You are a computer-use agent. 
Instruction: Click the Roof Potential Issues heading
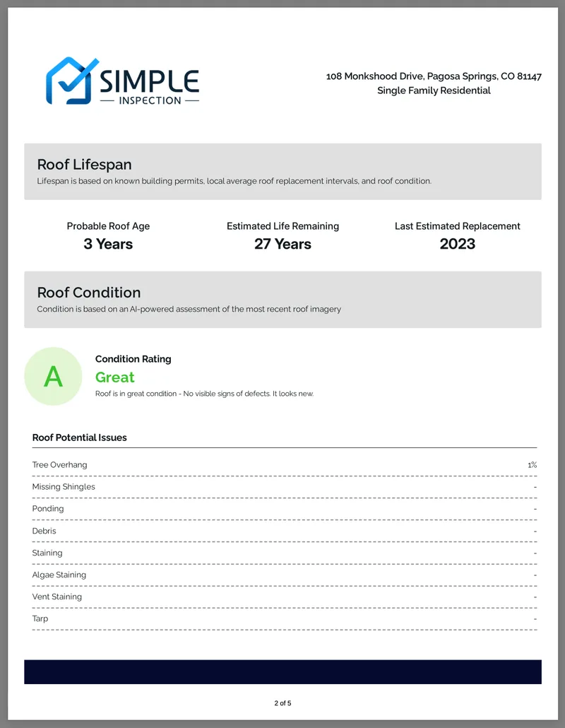pyautogui.click(x=79, y=438)
